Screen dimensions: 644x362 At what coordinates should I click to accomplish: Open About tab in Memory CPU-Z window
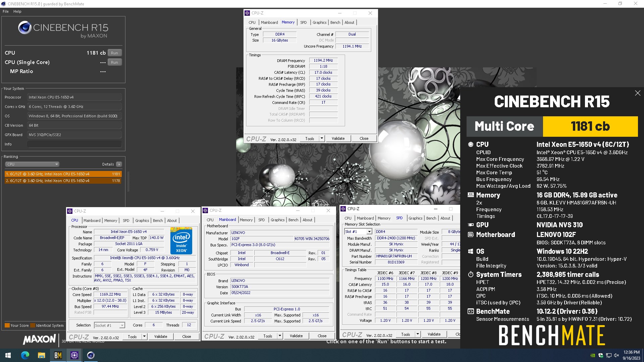(x=349, y=22)
